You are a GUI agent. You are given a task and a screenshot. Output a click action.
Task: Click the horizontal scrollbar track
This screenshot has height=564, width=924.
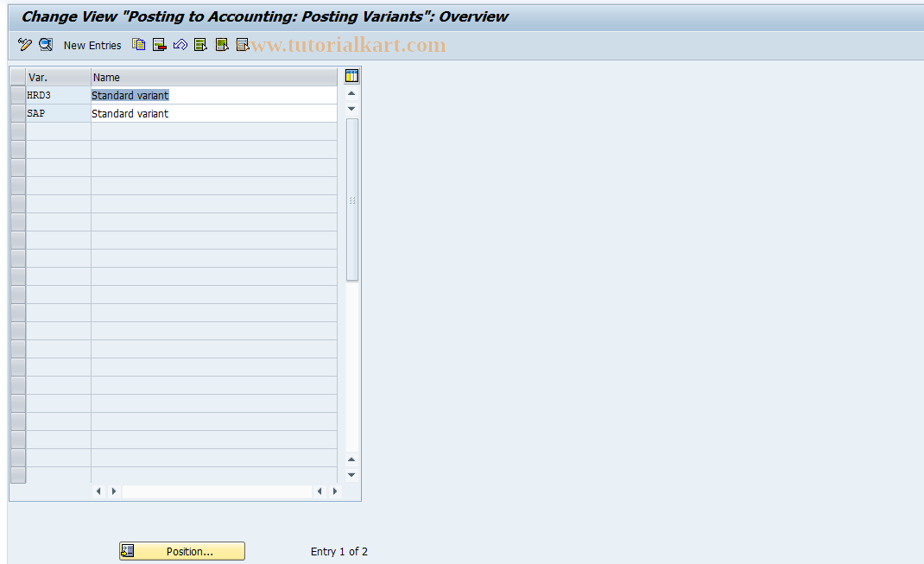pos(217,491)
